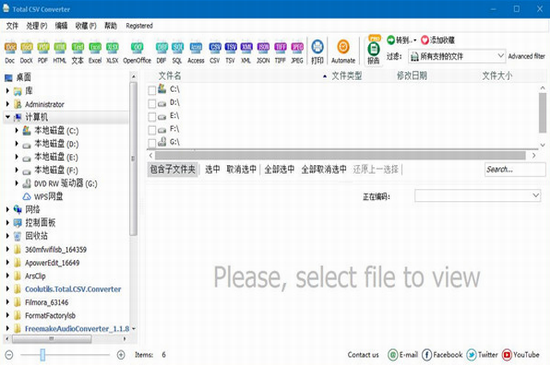
Task: Open the 处理(P) menu
Action: (x=36, y=26)
